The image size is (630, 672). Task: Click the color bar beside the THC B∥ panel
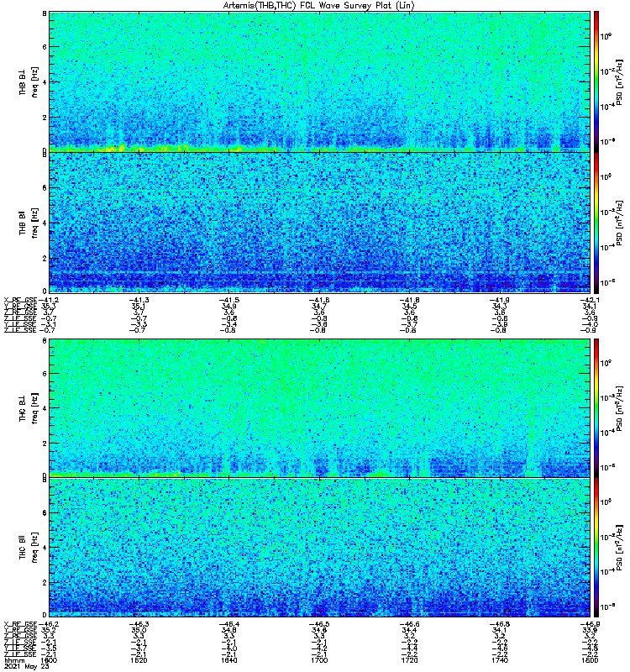[x=596, y=548]
